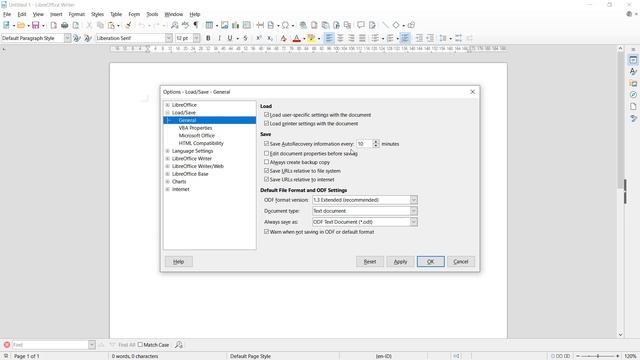
Task: Open sidebar Navigator compass icon
Action: pyautogui.click(x=633, y=95)
